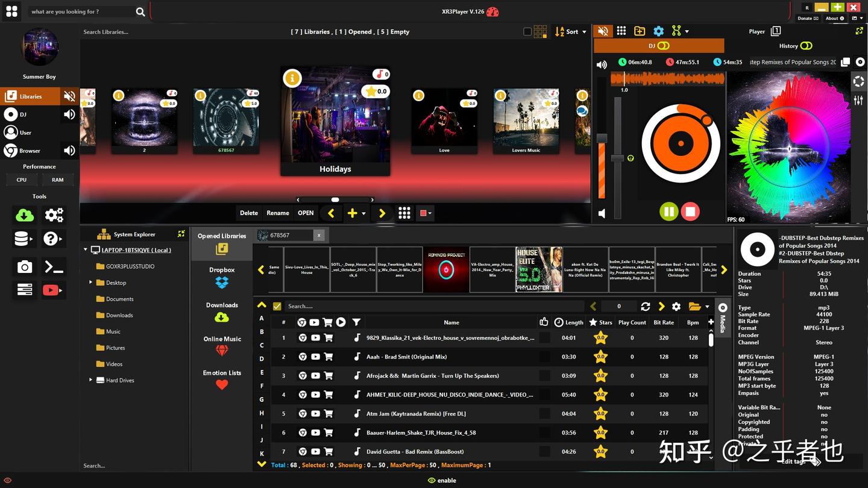Toggle the History switch

click(807, 46)
